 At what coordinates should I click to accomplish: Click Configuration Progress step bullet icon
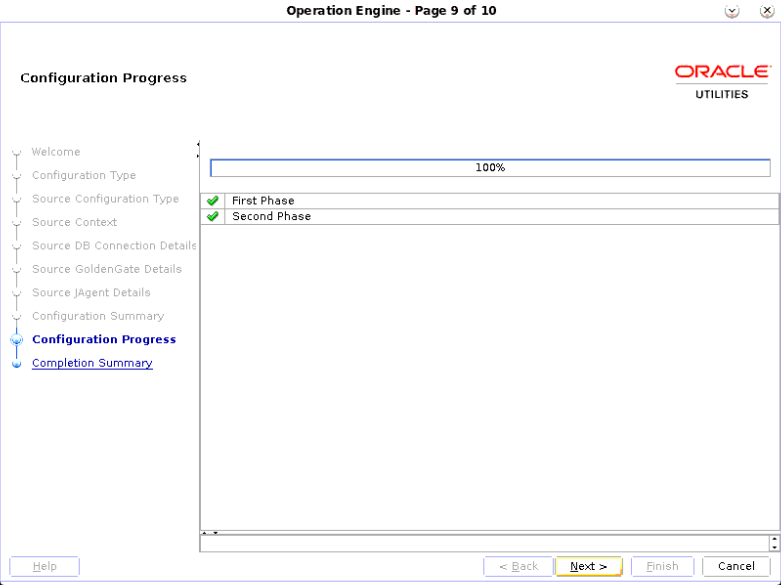click(x=16, y=340)
